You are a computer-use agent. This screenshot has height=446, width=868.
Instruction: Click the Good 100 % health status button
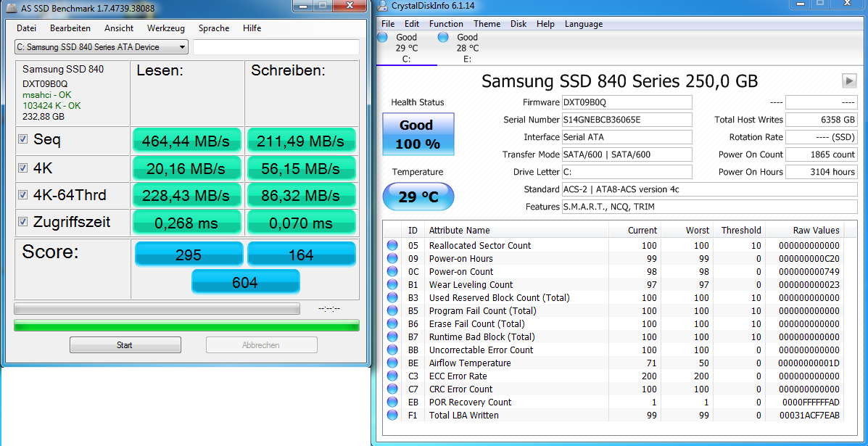[x=418, y=134]
